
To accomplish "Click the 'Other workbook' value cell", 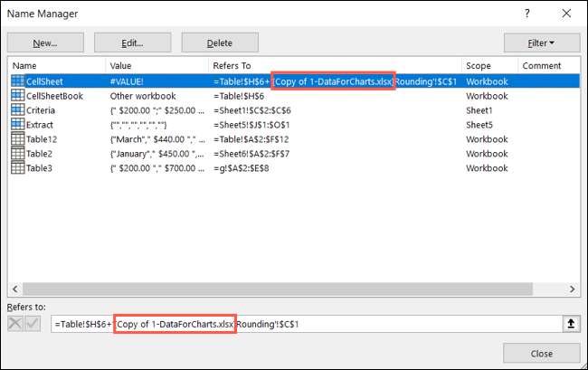I will (x=143, y=96).
